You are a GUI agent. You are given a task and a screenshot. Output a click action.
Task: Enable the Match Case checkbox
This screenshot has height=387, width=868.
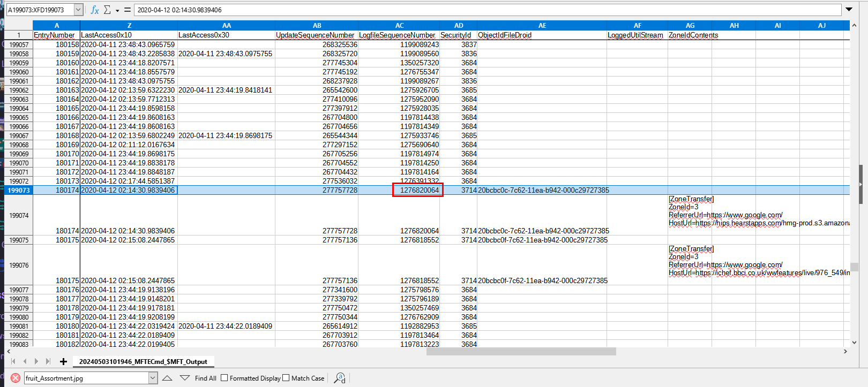coord(286,378)
